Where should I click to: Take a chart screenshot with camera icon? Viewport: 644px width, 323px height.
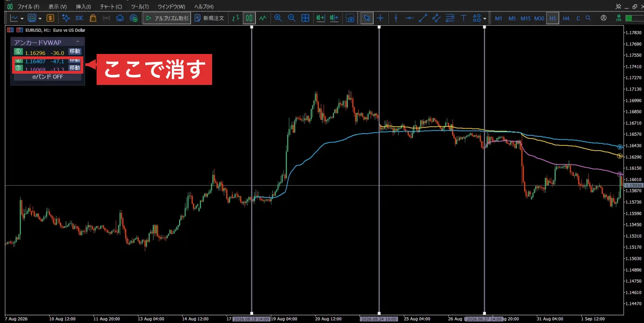click(351, 18)
